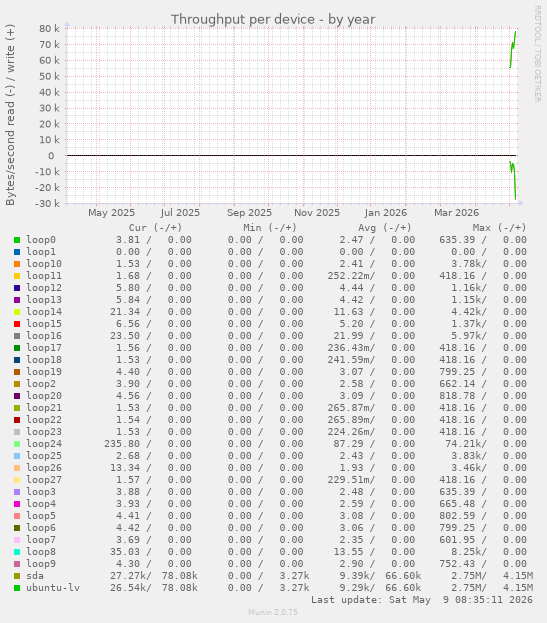
Task: Click the 'Jul 2025' x-axis label
Action: pyautogui.click(x=180, y=213)
